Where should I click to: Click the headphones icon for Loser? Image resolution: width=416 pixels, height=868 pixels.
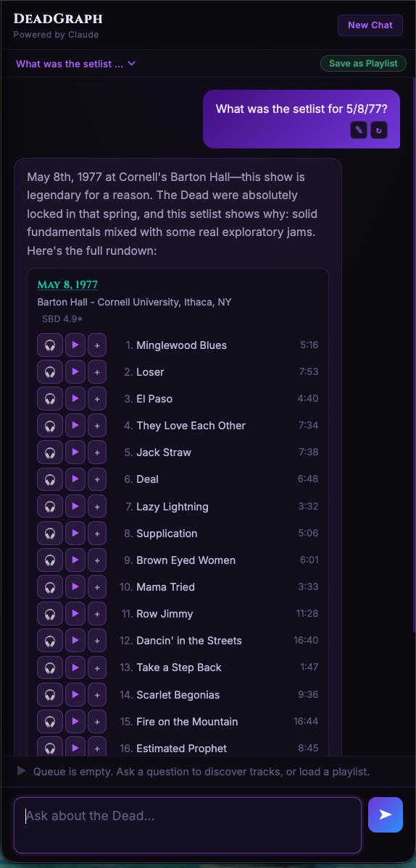tap(50, 372)
